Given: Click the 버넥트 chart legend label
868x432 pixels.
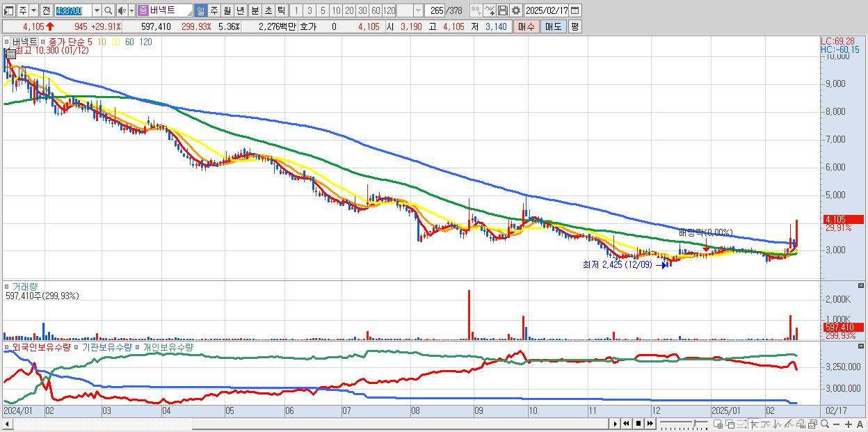Looking at the screenshot, I should [24, 42].
